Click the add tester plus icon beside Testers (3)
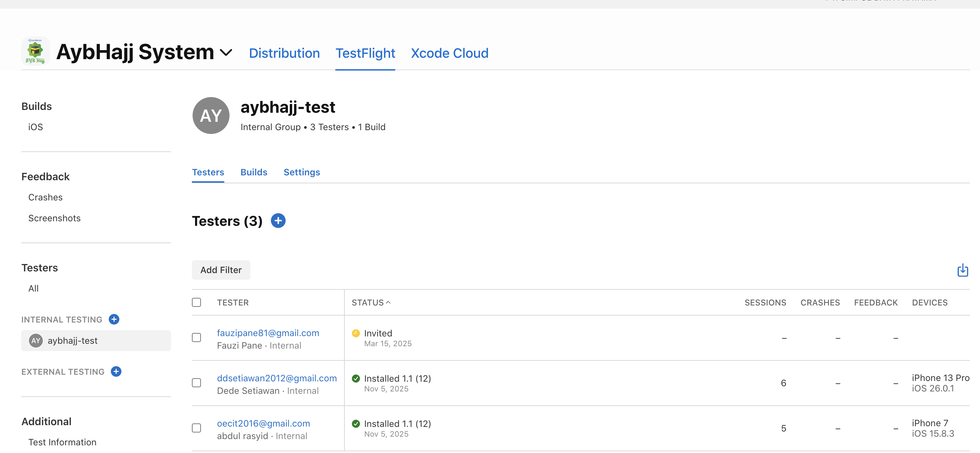Image resolution: width=980 pixels, height=453 pixels. click(x=278, y=221)
